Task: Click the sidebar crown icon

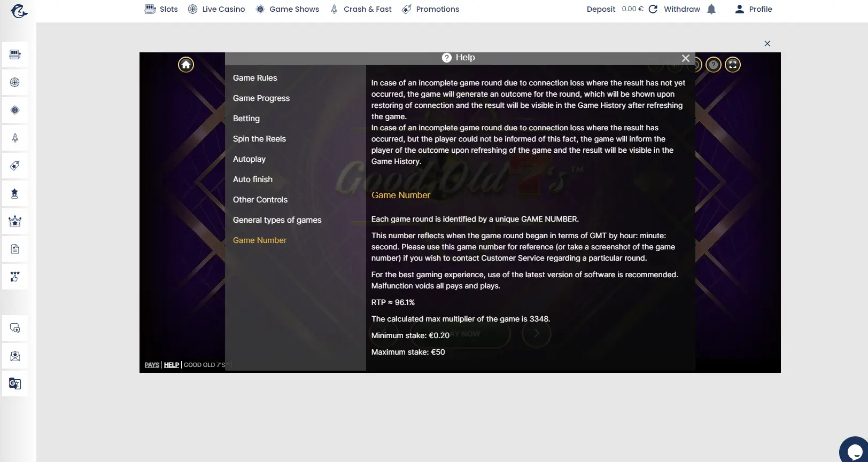Action: [x=15, y=221]
